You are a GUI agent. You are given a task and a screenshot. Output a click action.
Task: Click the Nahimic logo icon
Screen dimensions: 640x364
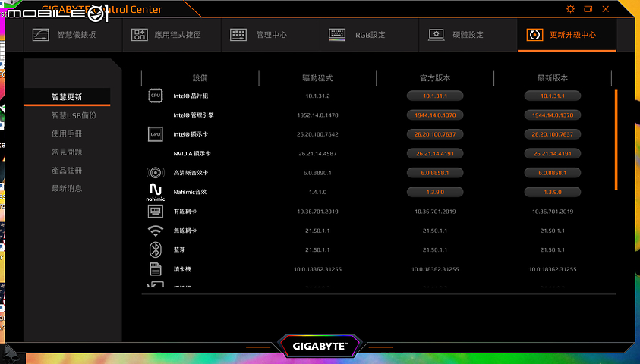pos(156,192)
